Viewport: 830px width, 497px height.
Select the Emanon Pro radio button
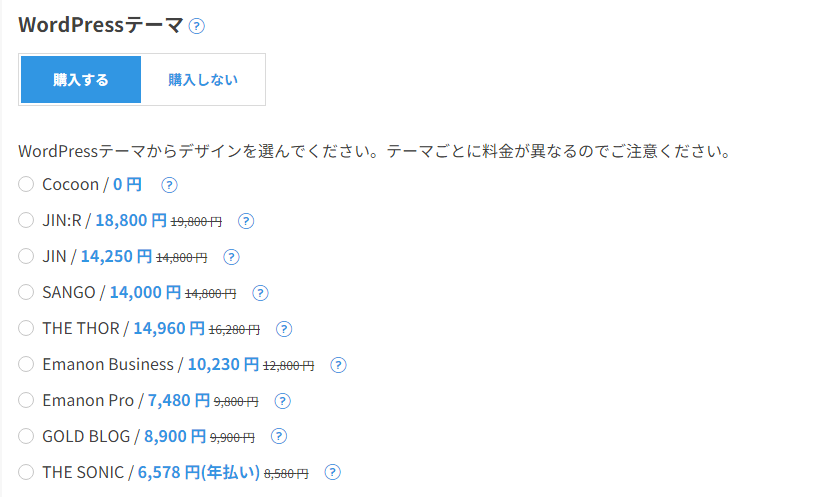26,400
